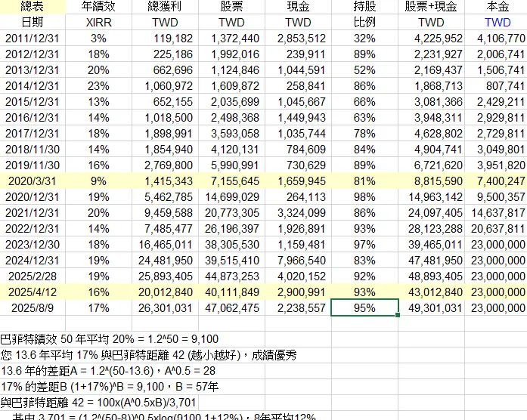Select the cash cell 2,853,512
The width and height of the screenshot is (527, 420).
coord(301,38)
